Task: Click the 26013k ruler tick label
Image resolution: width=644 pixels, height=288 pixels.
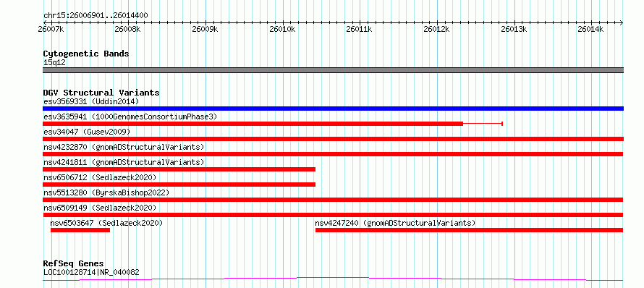Action: pyautogui.click(x=514, y=29)
